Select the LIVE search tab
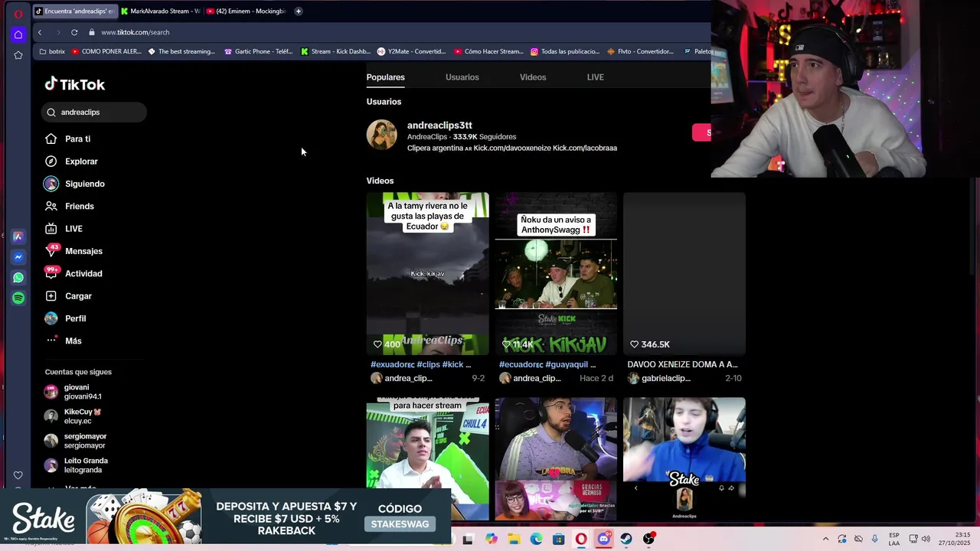The height and width of the screenshot is (551, 980). click(x=595, y=77)
